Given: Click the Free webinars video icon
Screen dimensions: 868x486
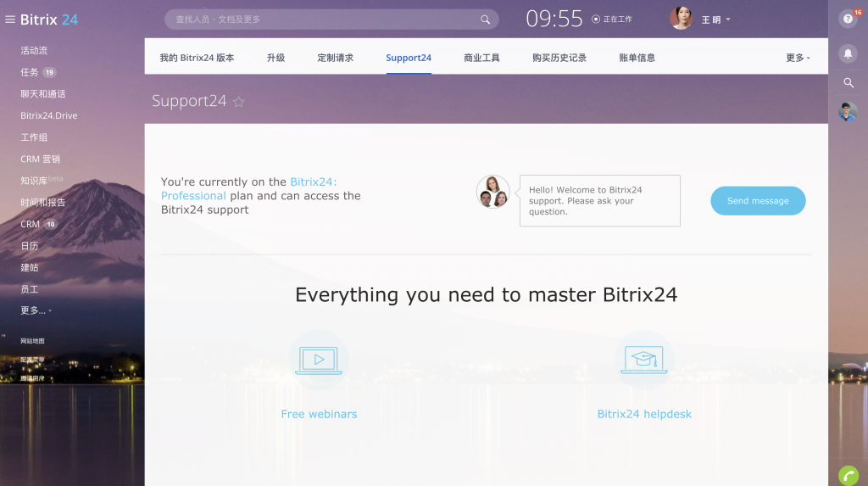Looking at the screenshot, I should [x=319, y=360].
